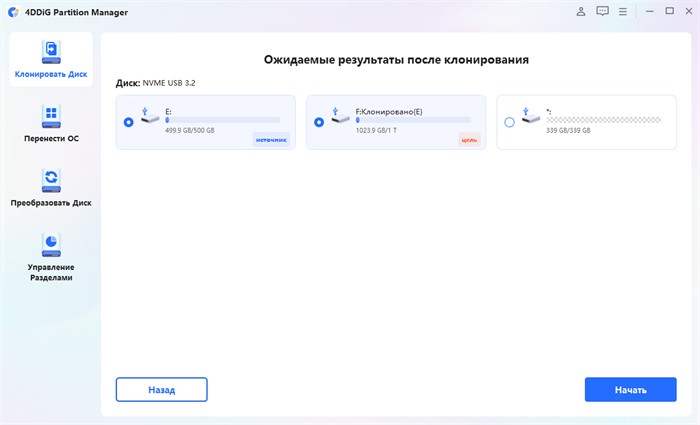Click the цель tag on F: card
This screenshot has width=700, height=425.
468,140
